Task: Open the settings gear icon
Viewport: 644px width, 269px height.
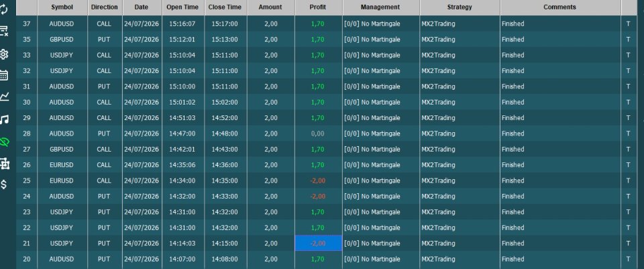Action: pos(4,54)
